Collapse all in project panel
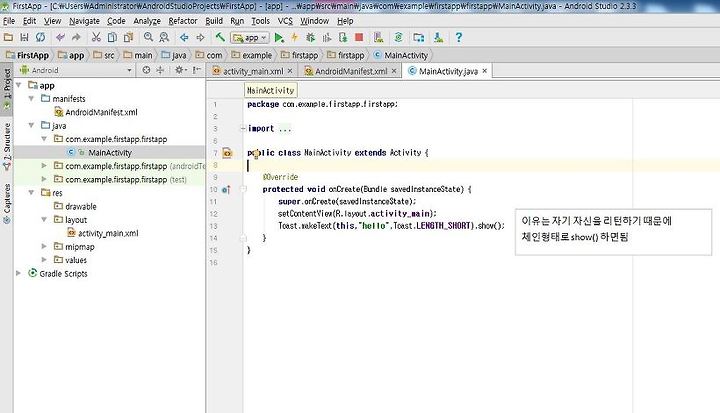This screenshot has width=720, height=413. click(160, 70)
